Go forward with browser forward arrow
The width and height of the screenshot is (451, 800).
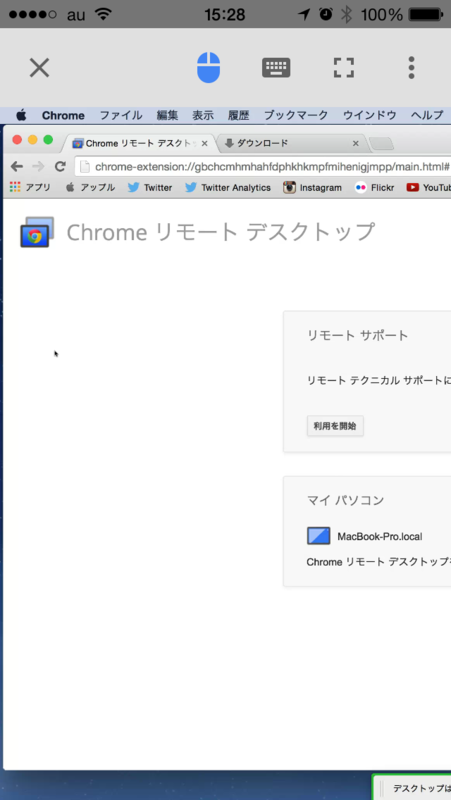(38, 166)
